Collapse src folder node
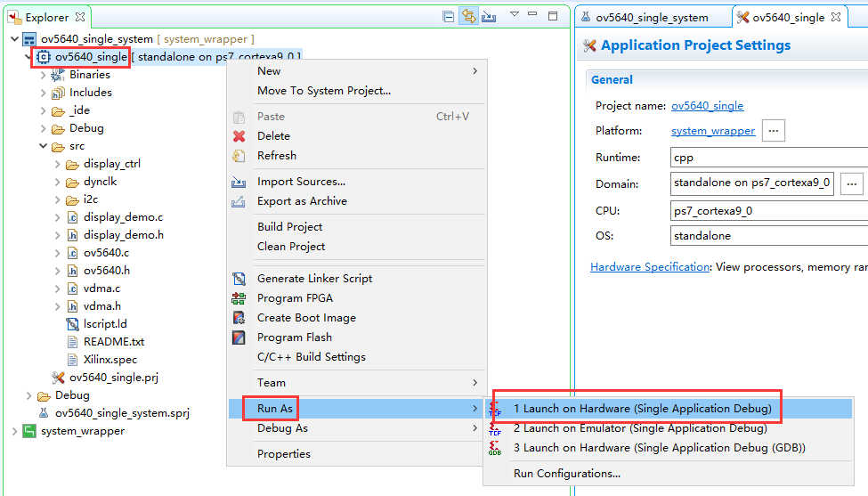This screenshot has height=496, width=868. pyautogui.click(x=44, y=146)
